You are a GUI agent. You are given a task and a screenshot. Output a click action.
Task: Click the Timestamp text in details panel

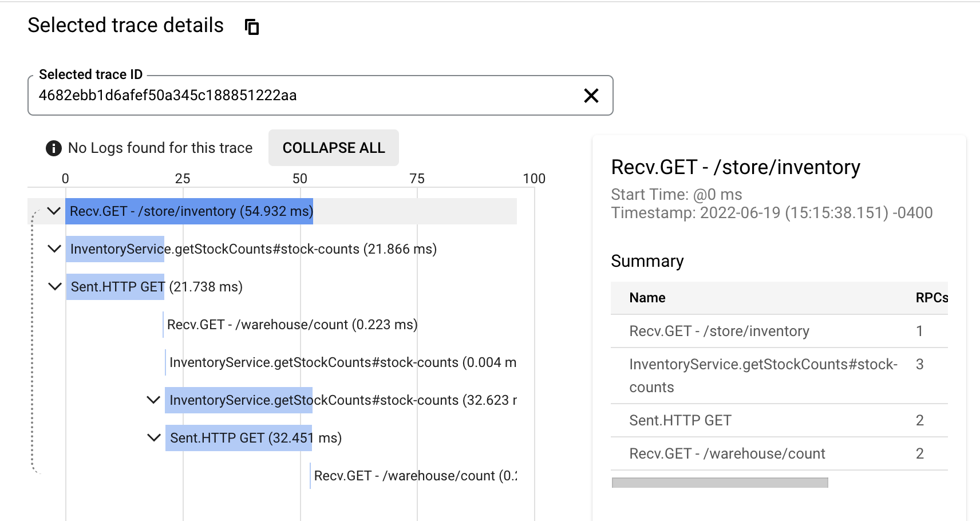coord(772,213)
